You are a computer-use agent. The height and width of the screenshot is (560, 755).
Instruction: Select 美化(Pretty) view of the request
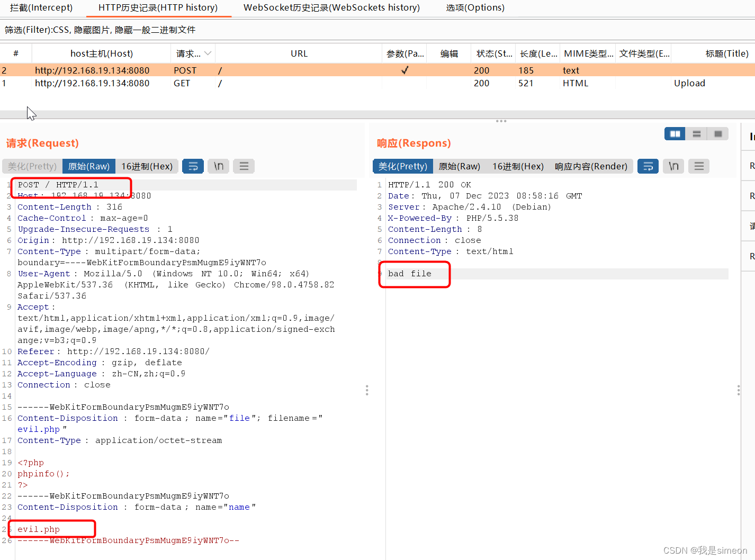pyautogui.click(x=31, y=166)
